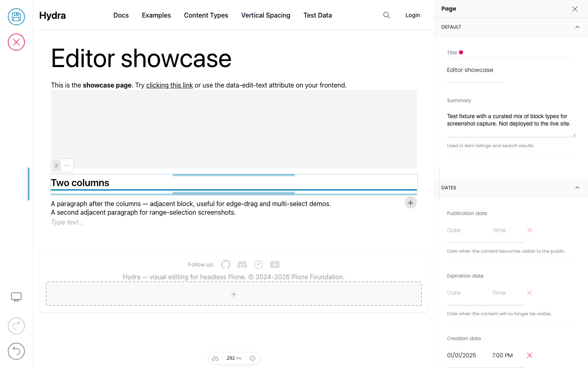Select the 'Editor showcase' page heading
588x368 pixels.
coord(141,58)
